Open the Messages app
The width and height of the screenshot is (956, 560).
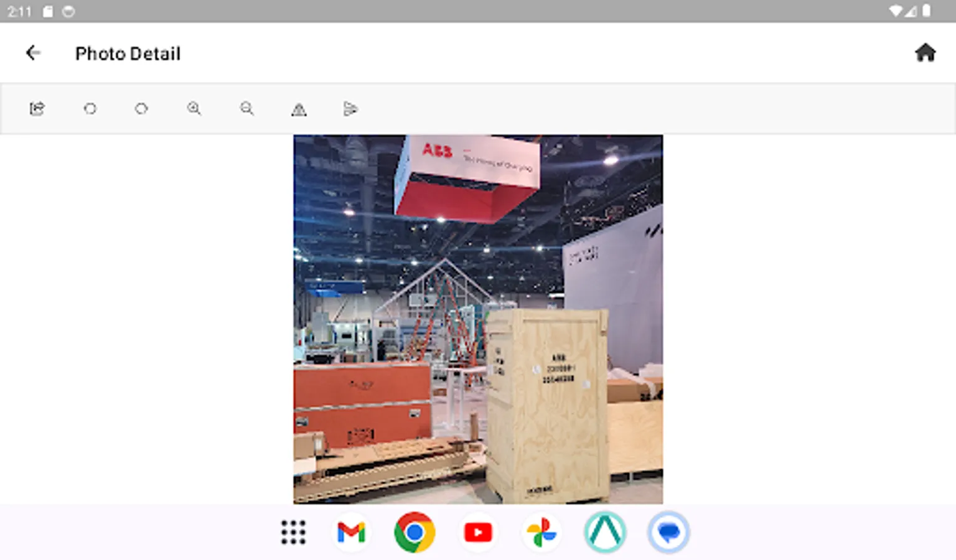click(668, 531)
